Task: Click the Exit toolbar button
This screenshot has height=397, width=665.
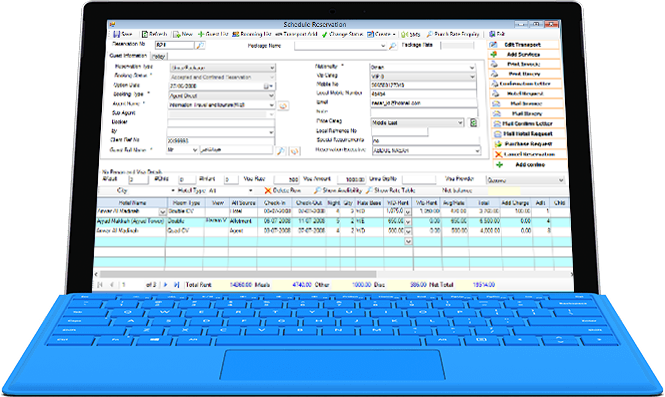Action: 497,34
